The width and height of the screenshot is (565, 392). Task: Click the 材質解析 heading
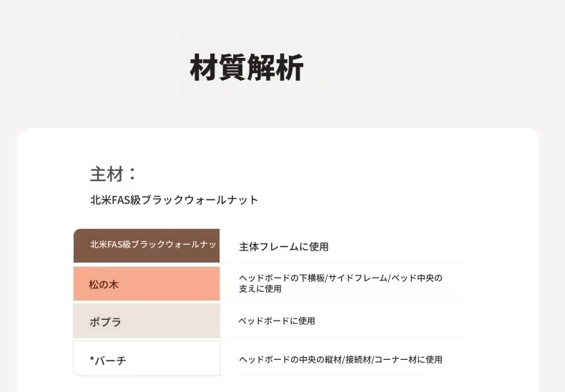coord(247,67)
